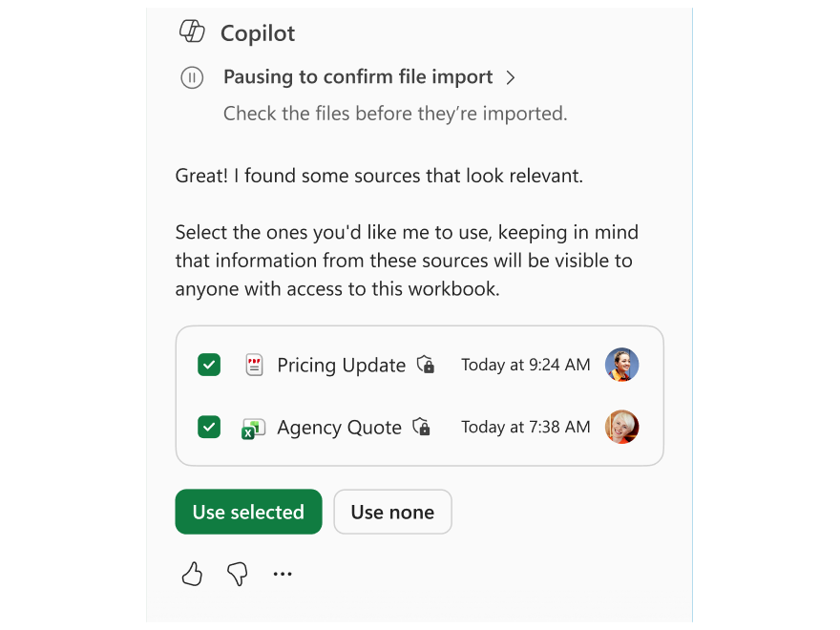Click the avatar next to Pricing Update
840x630 pixels.
click(x=621, y=365)
